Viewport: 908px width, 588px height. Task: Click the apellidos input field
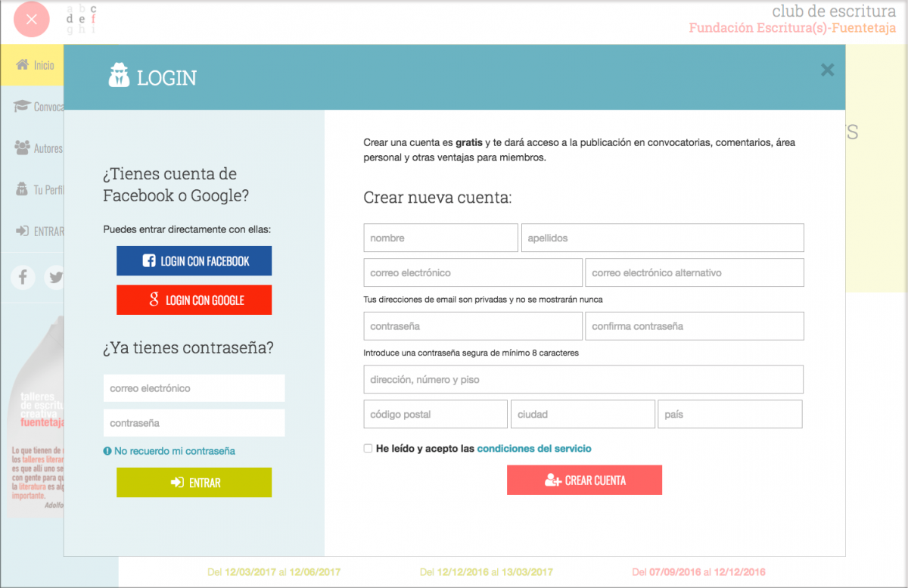[x=662, y=238]
